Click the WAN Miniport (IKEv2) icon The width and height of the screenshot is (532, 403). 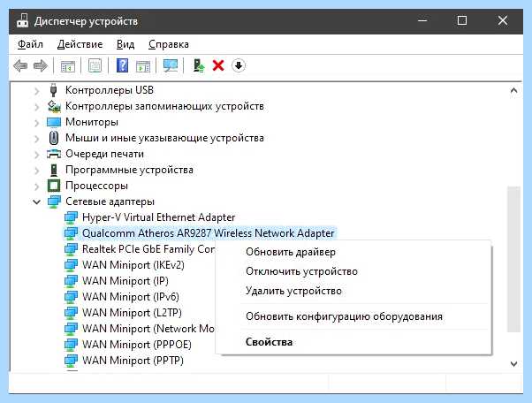tap(71, 265)
